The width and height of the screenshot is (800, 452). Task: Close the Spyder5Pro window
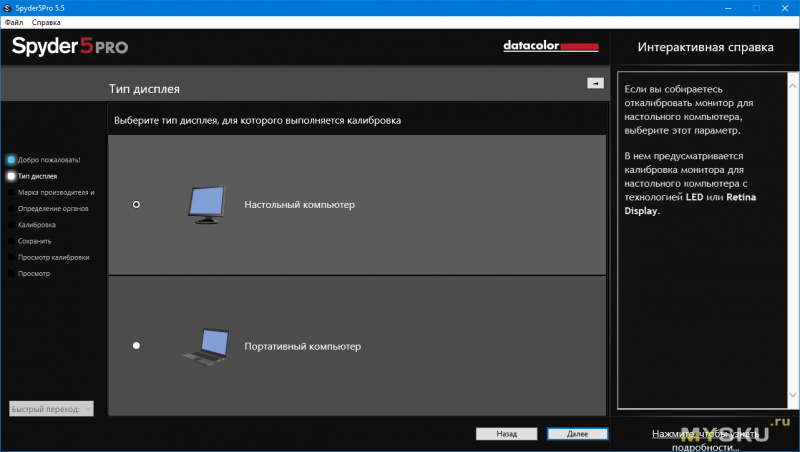(785, 8)
